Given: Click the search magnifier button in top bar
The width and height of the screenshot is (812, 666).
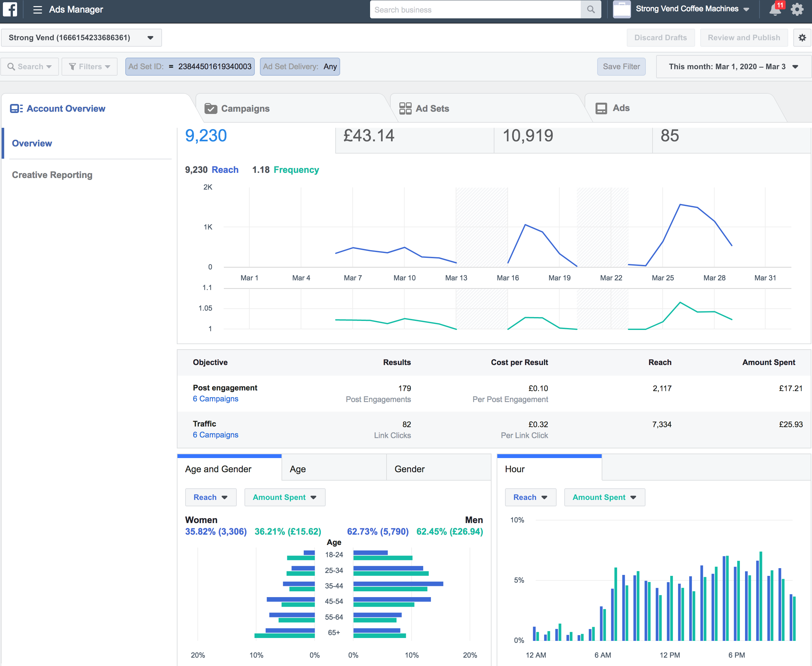Looking at the screenshot, I should (x=590, y=10).
